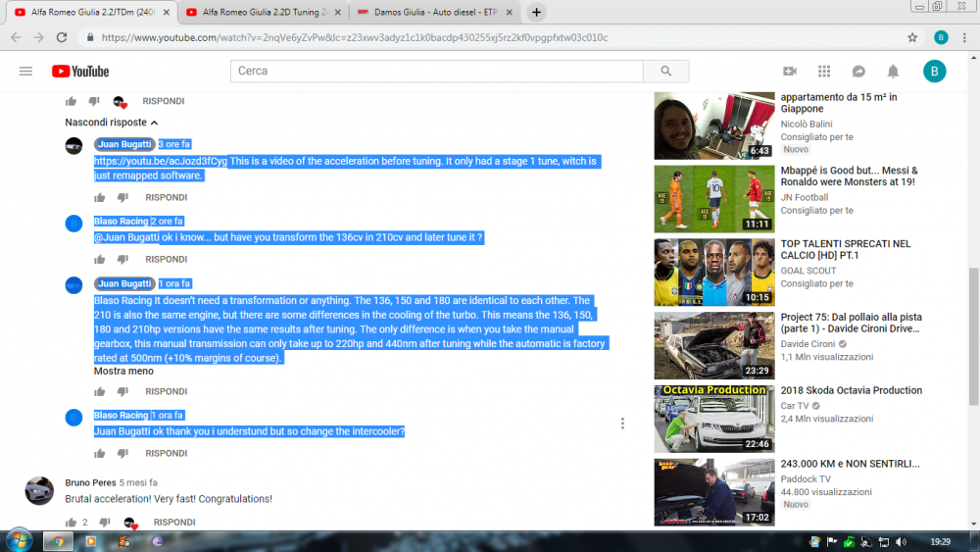Close the Damos Giulia tab
The image size is (980, 552).
[510, 12]
